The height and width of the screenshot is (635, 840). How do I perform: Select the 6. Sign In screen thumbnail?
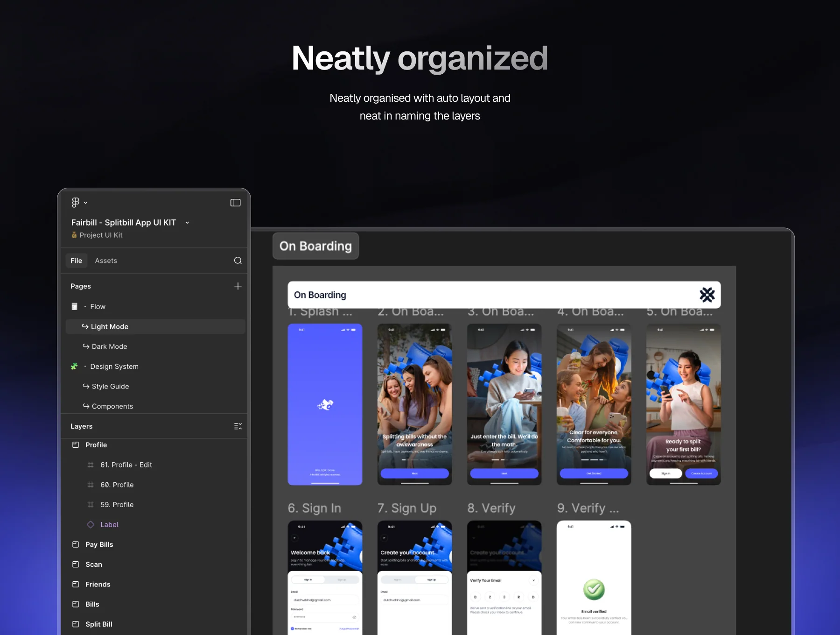click(325, 578)
